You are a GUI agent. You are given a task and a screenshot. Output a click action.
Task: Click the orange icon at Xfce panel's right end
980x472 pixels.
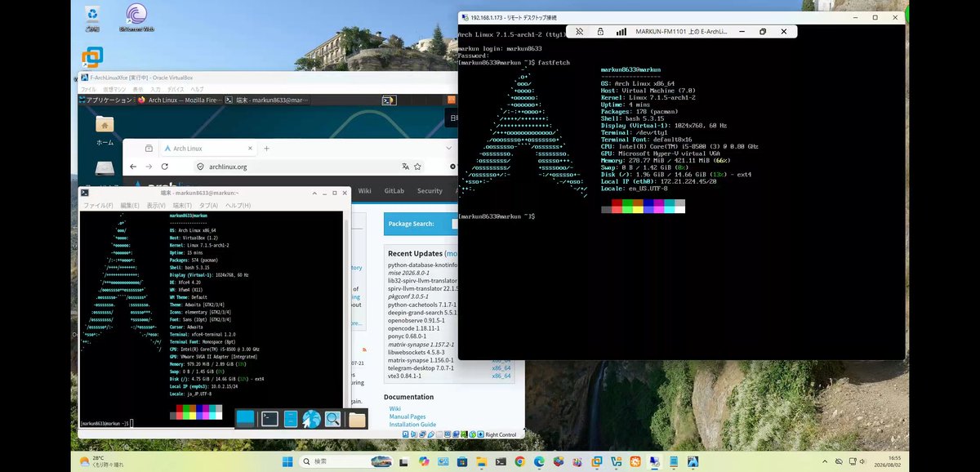pos(451,100)
